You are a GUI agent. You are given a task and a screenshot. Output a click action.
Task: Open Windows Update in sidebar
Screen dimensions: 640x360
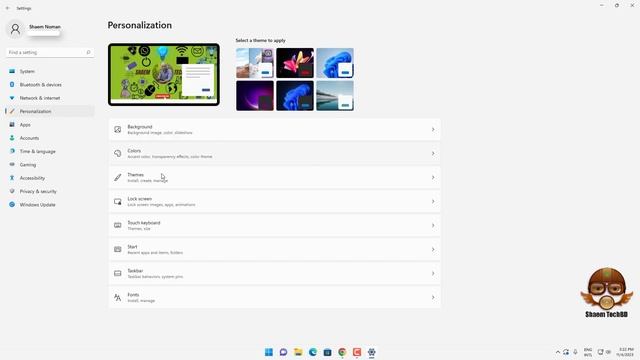coord(50,204)
